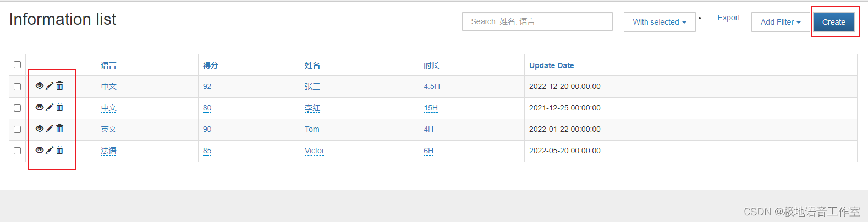The image size is (868, 222).
Task: Click the Export link
Action: pos(728,18)
